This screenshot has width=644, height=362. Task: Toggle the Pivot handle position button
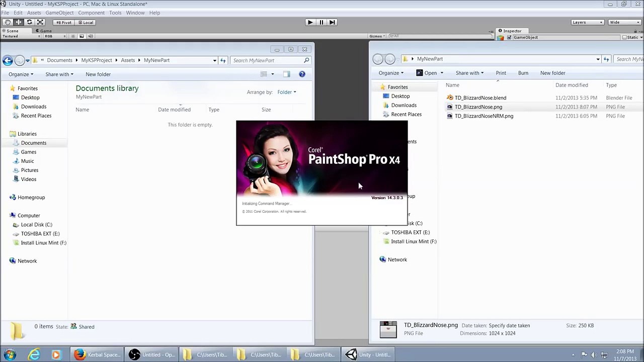tap(63, 22)
